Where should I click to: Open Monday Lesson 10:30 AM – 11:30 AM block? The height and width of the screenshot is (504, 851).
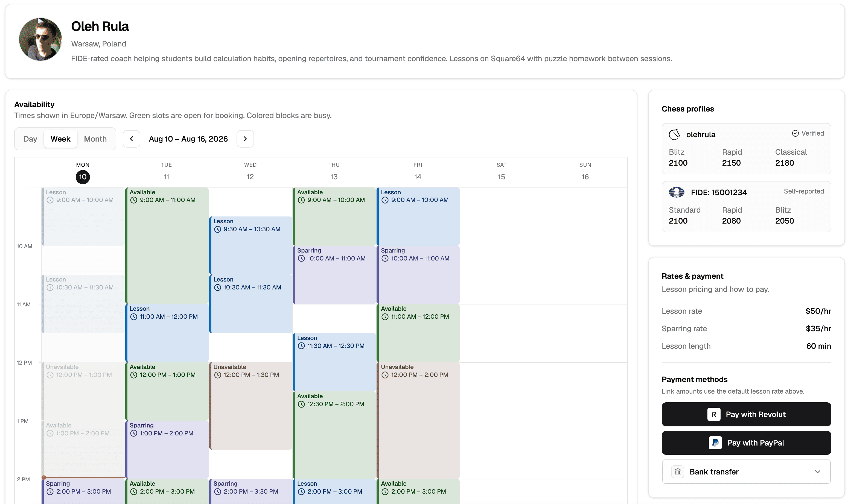[83, 304]
